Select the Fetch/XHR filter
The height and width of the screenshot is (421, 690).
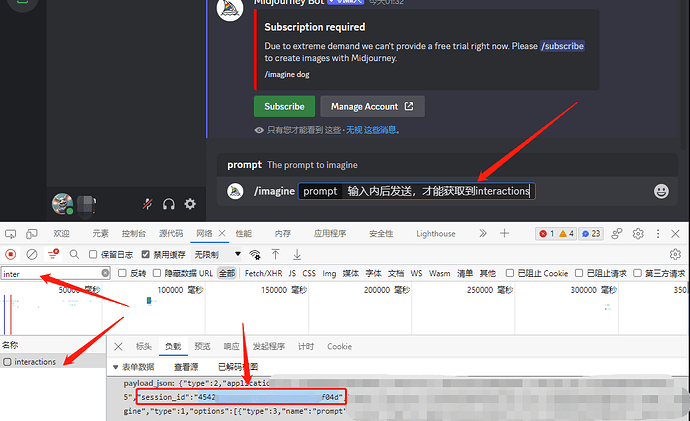click(x=263, y=273)
